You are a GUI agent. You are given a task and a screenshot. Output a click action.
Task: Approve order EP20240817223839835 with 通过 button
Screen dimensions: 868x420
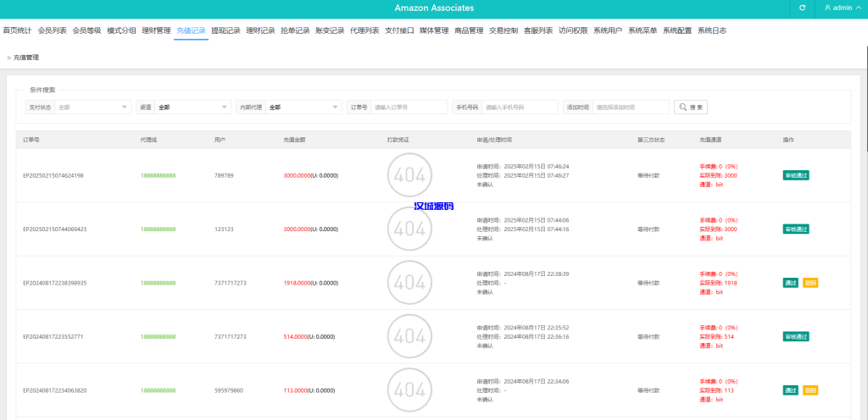coord(790,283)
